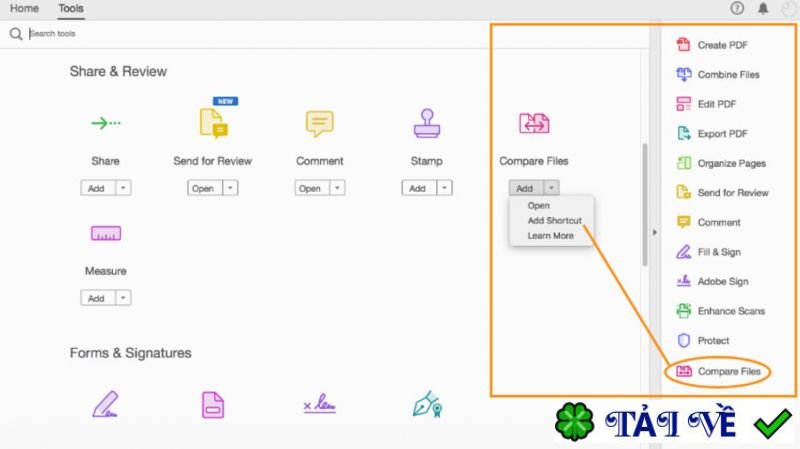The width and height of the screenshot is (800, 449).
Task: Click the Adobe Sign label in sidebar
Action: click(x=723, y=281)
